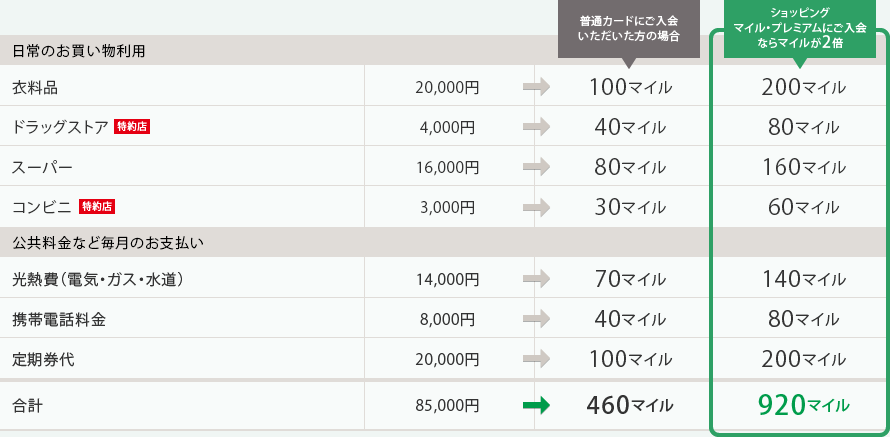Click the green arrow in the 合計 row

536,405
